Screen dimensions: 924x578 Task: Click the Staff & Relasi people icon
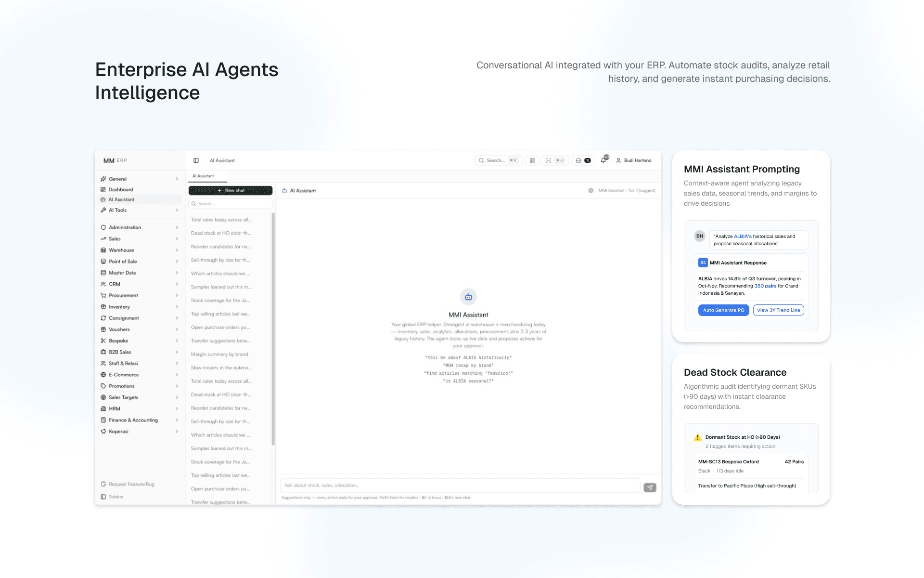tap(103, 363)
